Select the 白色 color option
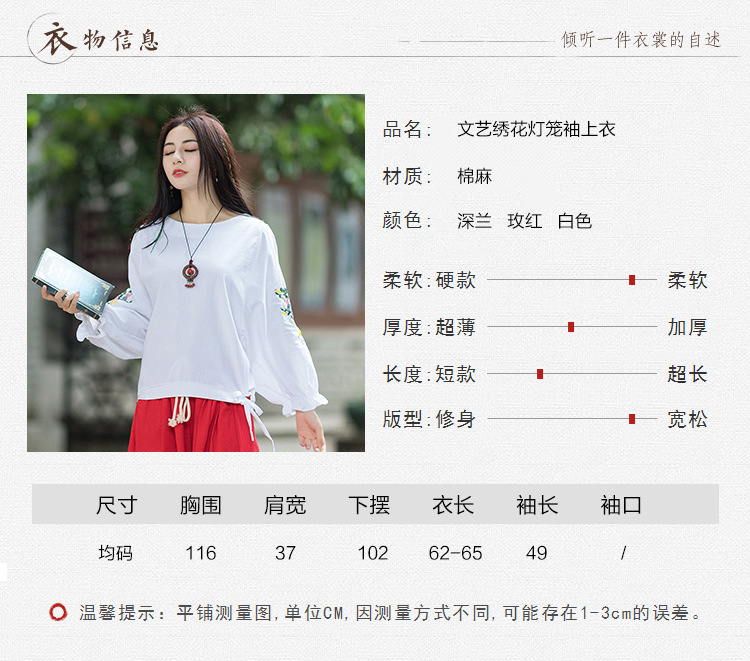 pyautogui.click(x=575, y=221)
